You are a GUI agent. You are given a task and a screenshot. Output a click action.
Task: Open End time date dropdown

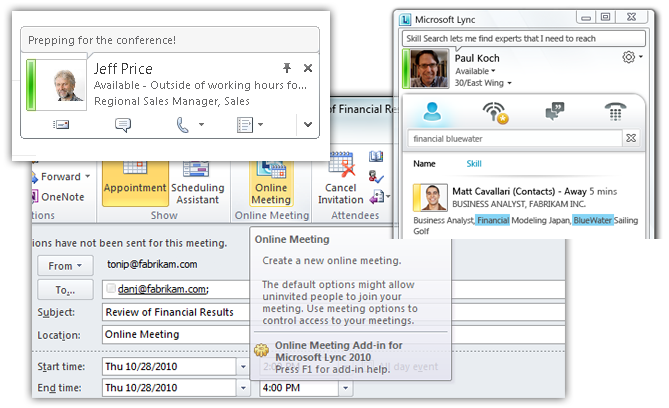[243, 388]
